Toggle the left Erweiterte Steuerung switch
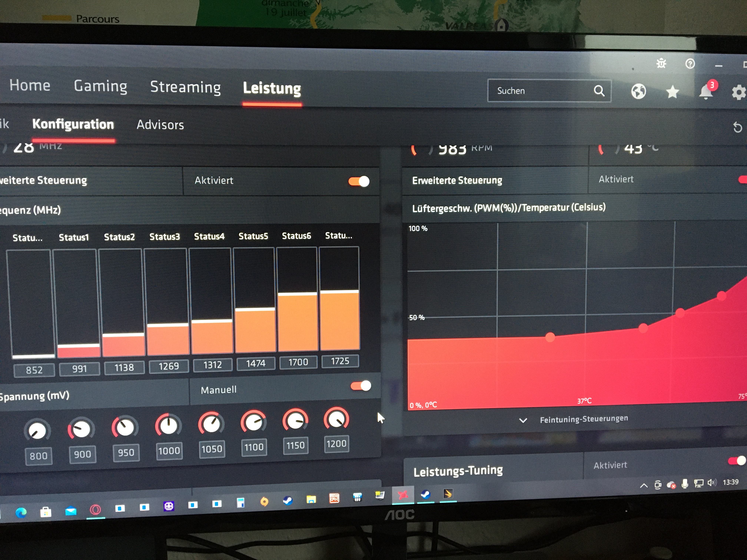The image size is (747, 560). [359, 181]
